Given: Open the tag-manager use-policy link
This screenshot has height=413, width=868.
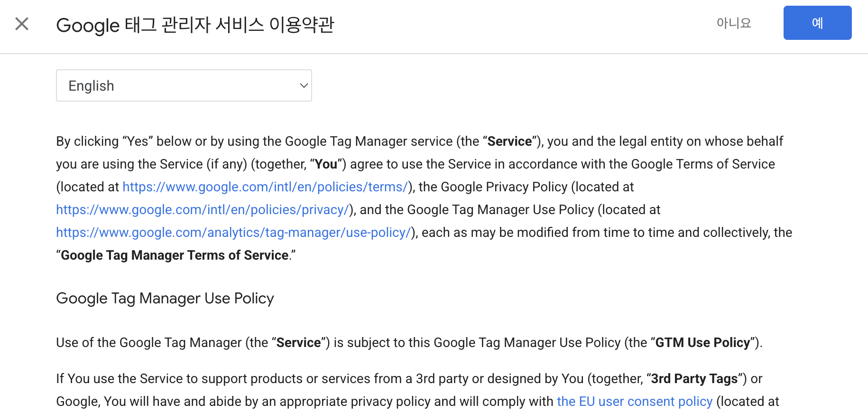Looking at the screenshot, I should click(x=233, y=233).
